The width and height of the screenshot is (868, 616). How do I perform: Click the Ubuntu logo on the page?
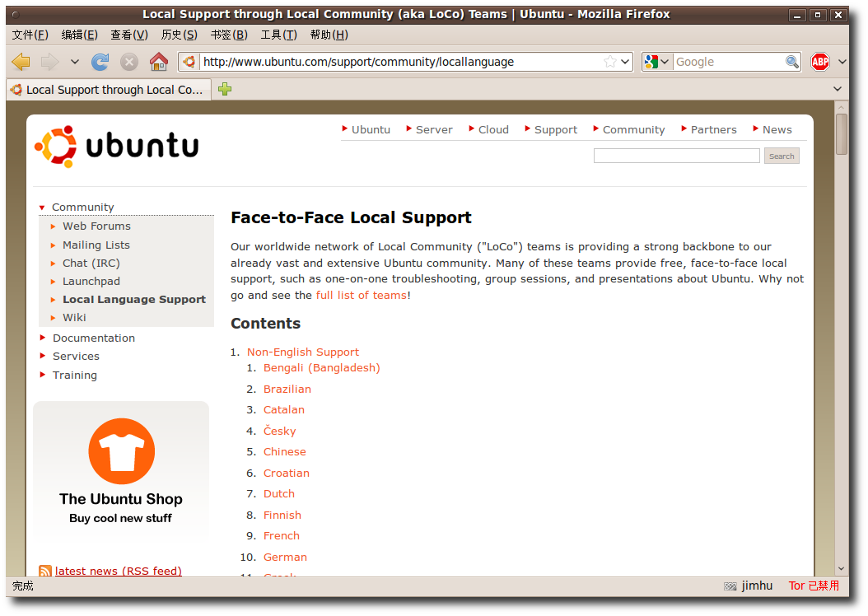click(x=117, y=146)
